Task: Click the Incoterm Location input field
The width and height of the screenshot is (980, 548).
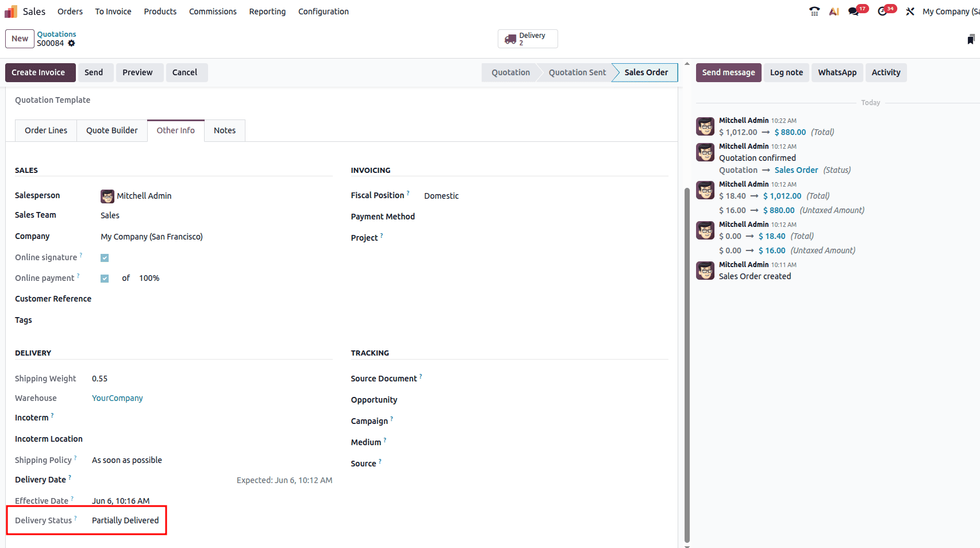Action: pyautogui.click(x=212, y=439)
